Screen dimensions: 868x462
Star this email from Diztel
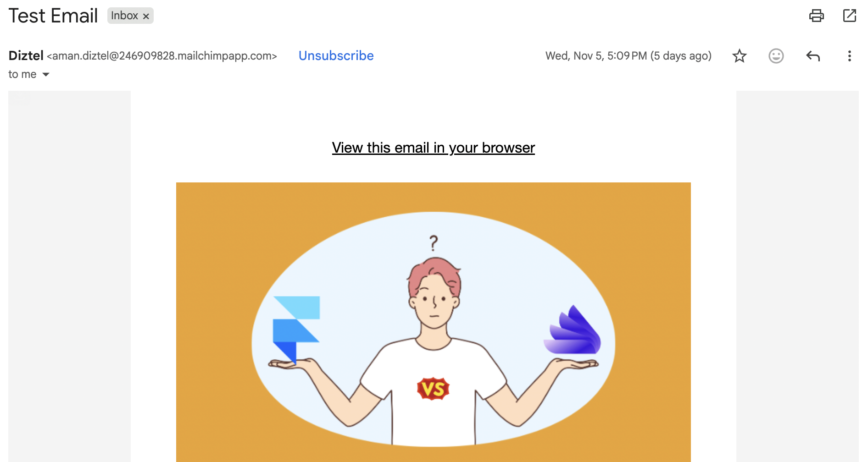tap(740, 56)
